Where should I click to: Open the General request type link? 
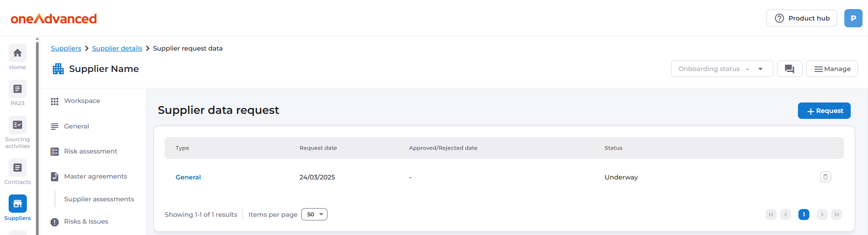188,177
